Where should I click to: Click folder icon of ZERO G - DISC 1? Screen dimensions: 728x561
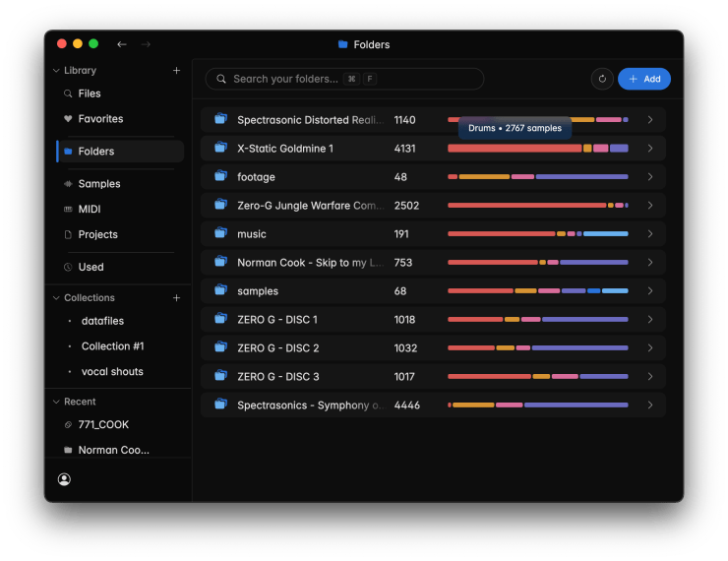[221, 319]
